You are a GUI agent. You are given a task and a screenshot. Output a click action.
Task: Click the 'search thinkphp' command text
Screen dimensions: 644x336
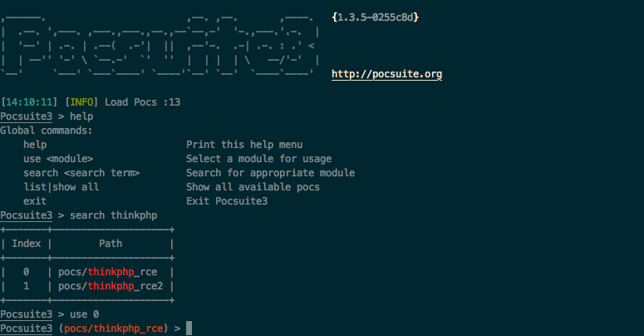pos(113,215)
